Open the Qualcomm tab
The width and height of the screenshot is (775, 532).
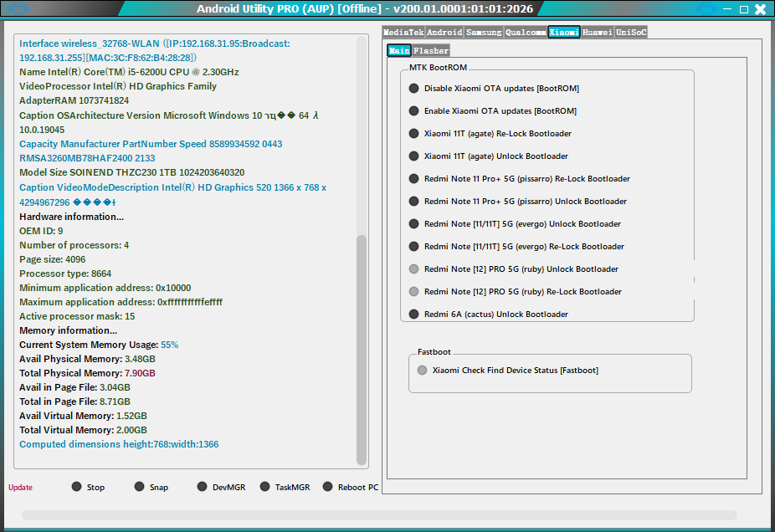526,33
